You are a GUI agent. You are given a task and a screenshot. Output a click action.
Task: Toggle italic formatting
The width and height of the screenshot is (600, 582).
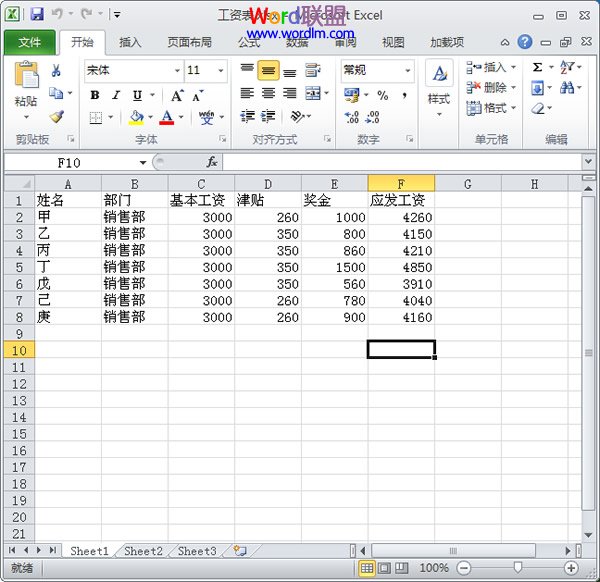click(x=115, y=96)
